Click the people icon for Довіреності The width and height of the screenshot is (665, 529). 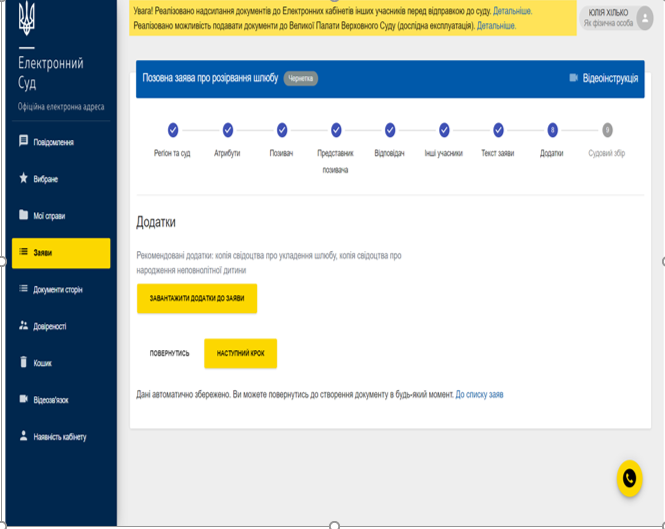coord(24,326)
